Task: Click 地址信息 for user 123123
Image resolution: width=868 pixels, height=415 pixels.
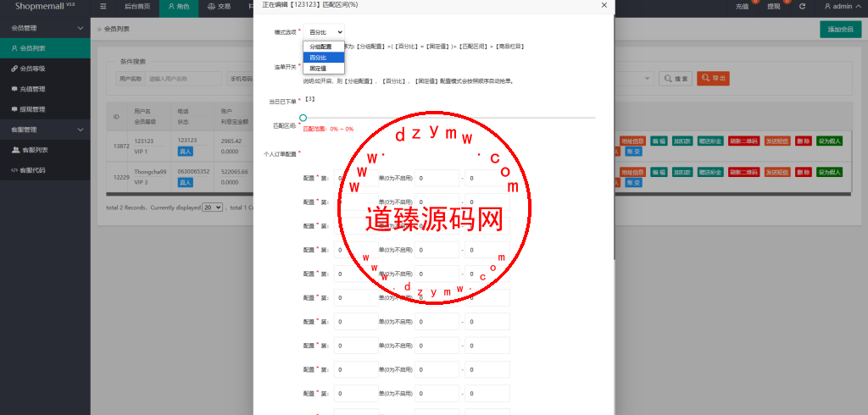Action: click(x=632, y=141)
